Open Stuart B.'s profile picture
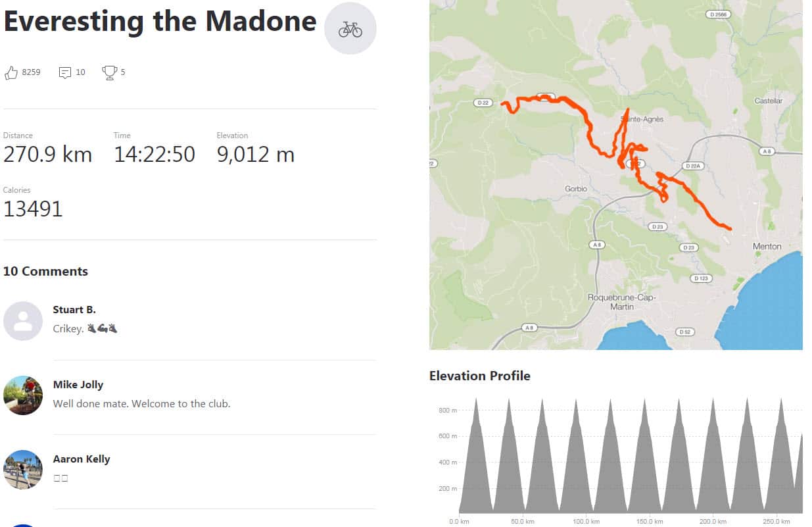The height and width of the screenshot is (527, 812). coord(23,321)
